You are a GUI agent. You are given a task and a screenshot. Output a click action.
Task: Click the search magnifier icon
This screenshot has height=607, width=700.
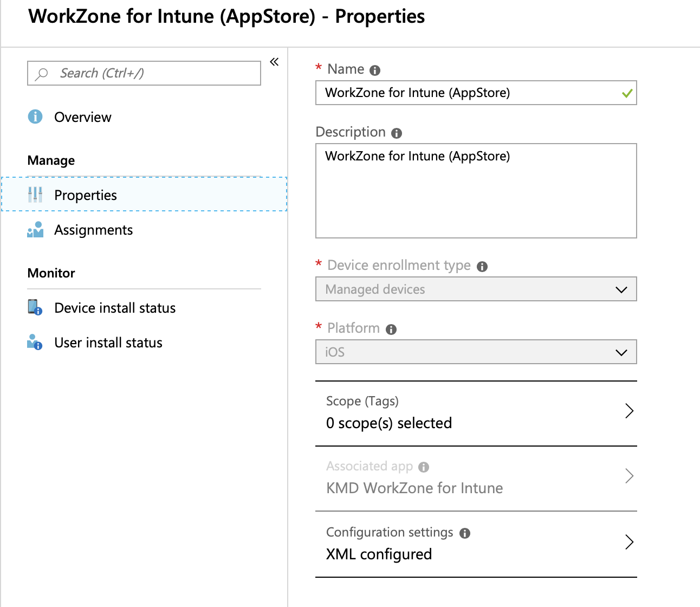pyautogui.click(x=42, y=74)
